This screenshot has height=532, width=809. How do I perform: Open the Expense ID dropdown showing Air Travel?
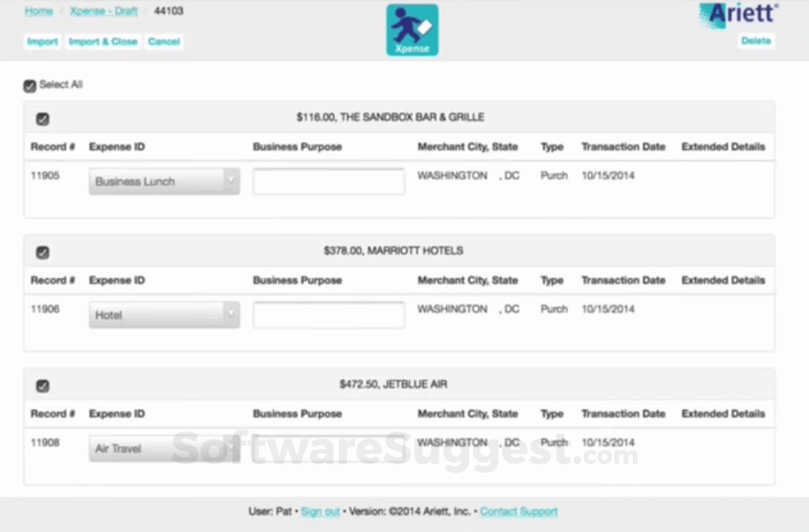coord(163,448)
